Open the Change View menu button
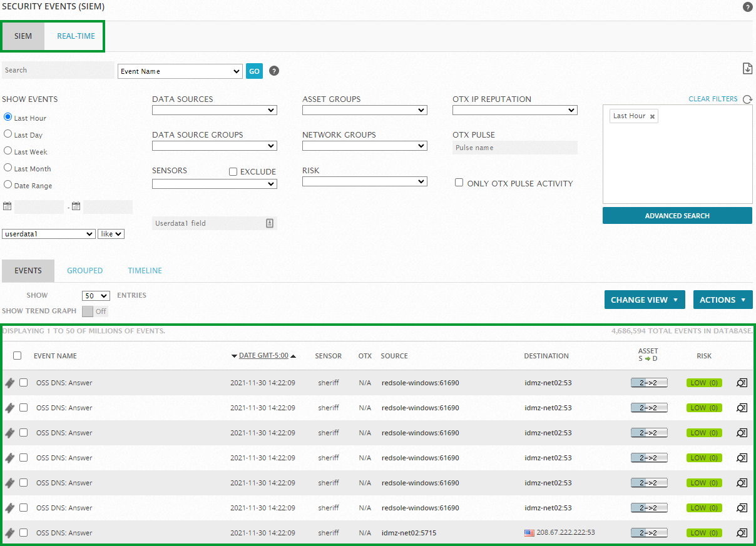 tap(645, 300)
